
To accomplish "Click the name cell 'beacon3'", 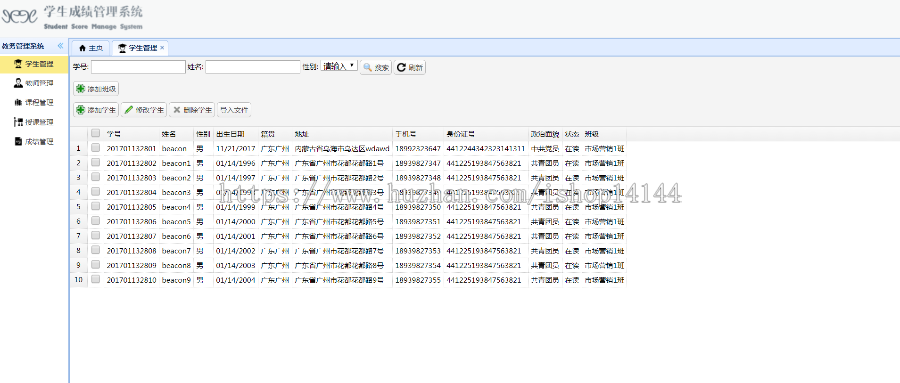I will pos(176,192).
